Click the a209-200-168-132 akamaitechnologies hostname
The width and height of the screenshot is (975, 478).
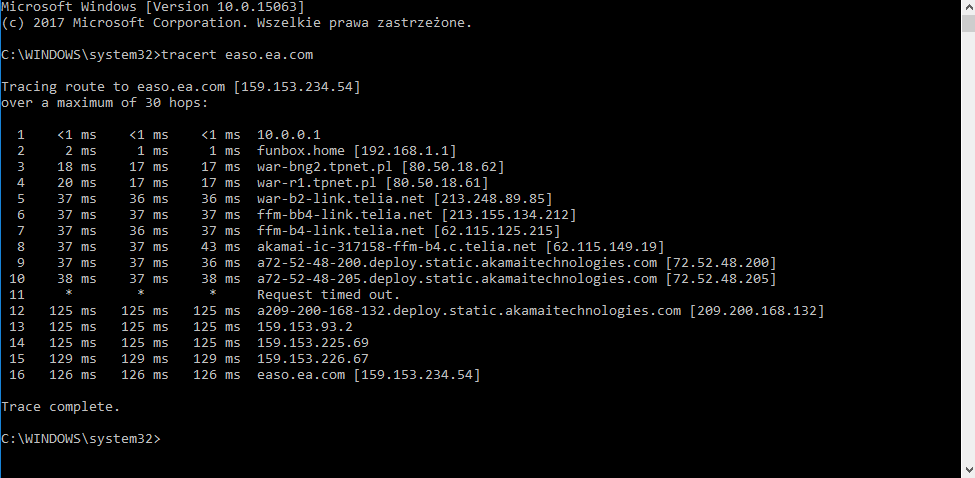click(469, 311)
